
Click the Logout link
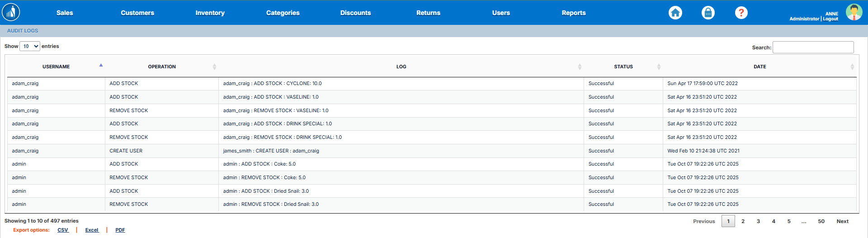(x=830, y=19)
